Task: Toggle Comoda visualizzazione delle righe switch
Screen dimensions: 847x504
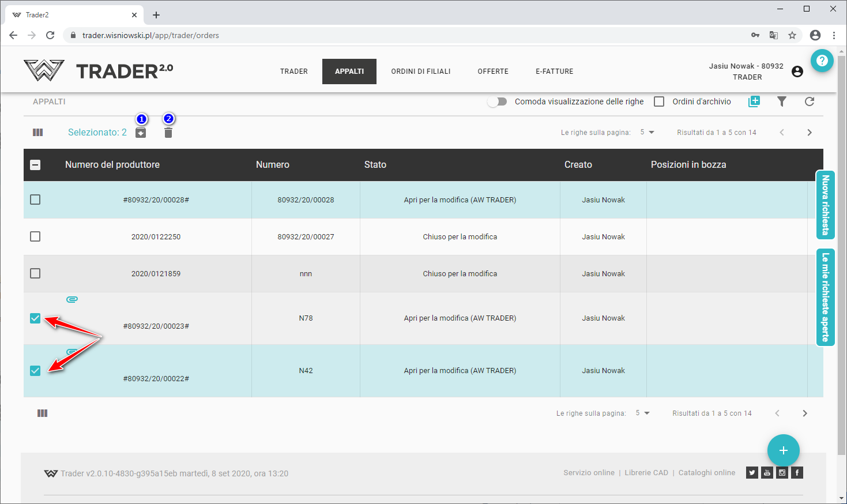Action: 497,101
